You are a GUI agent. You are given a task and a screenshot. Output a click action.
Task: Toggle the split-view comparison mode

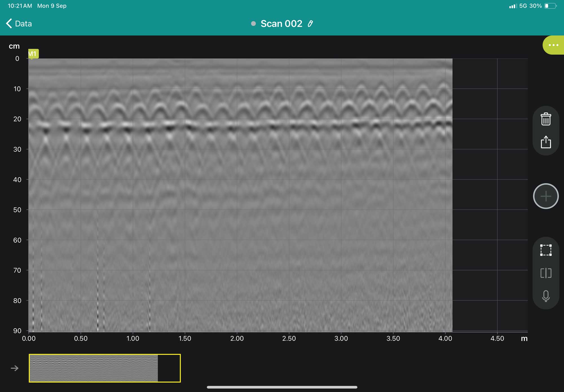pos(546,273)
